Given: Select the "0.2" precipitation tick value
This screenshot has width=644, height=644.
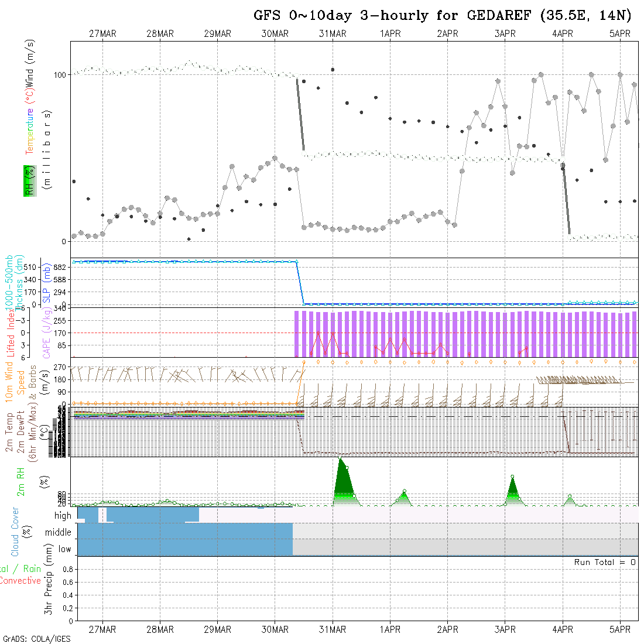Looking at the screenshot, I should 68,608.
